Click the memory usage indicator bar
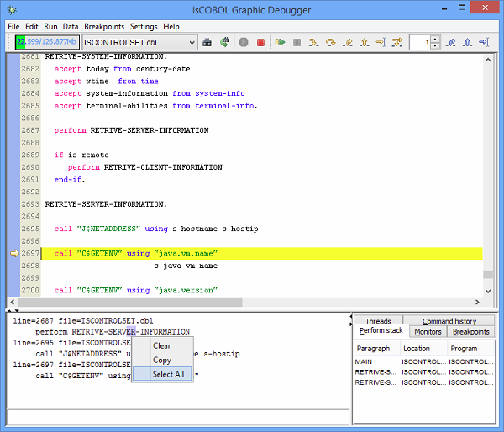Viewport: 504px width, 432px height. click(x=45, y=42)
